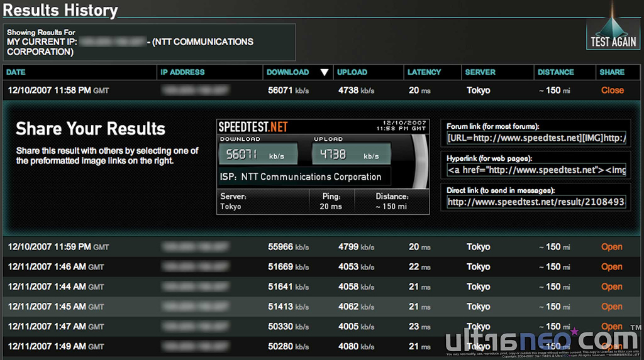The width and height of the screenshot is (644, 360).
Task: Click MY CURRENT IP text in header box
Action: pyautogui.click(x=42, y=42)
